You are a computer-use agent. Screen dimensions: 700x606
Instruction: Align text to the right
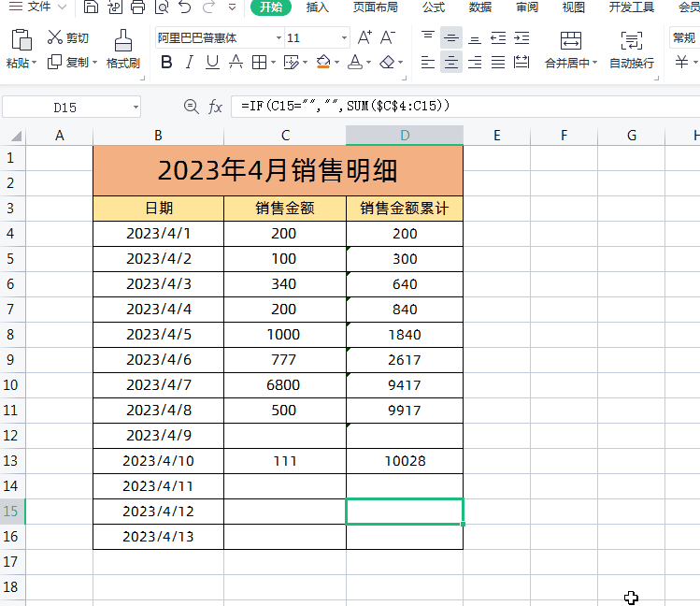pos(475,62)
